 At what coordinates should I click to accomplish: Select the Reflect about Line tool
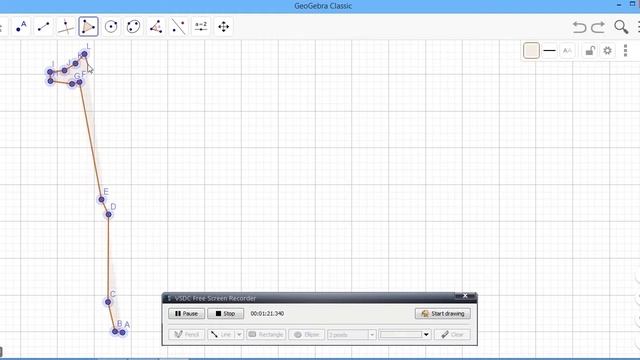(178, 27)
